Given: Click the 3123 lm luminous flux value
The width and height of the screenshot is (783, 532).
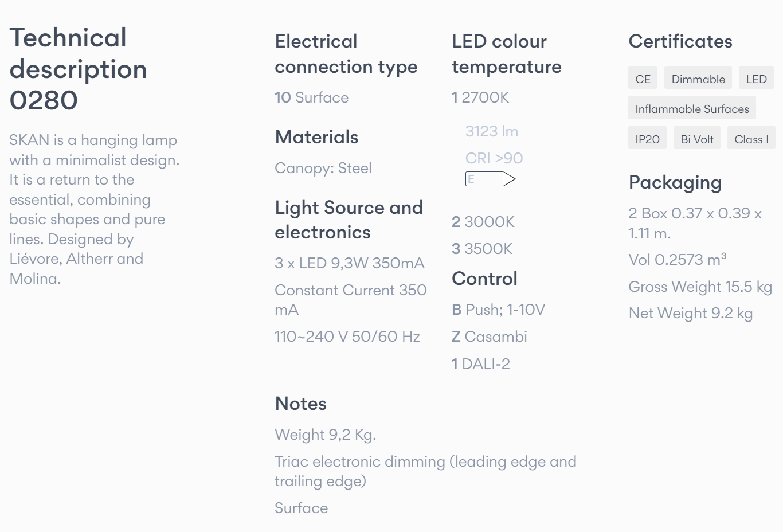Looking at the screenshot, I should pos(491,131).
